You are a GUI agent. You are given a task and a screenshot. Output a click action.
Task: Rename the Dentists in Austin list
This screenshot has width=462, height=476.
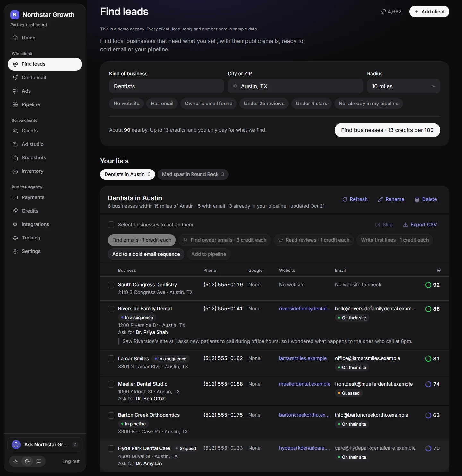(391, 199)
